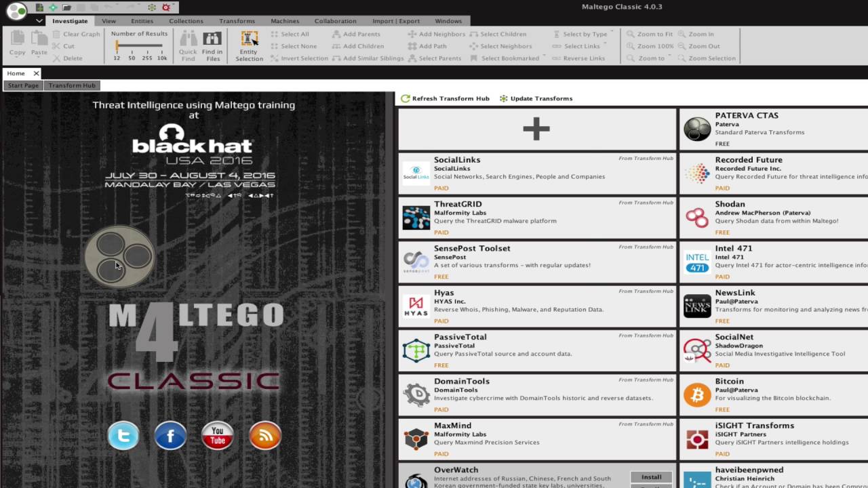Click Add Parents in ribbon
This screenshot has height=488, width=868.
356,34
